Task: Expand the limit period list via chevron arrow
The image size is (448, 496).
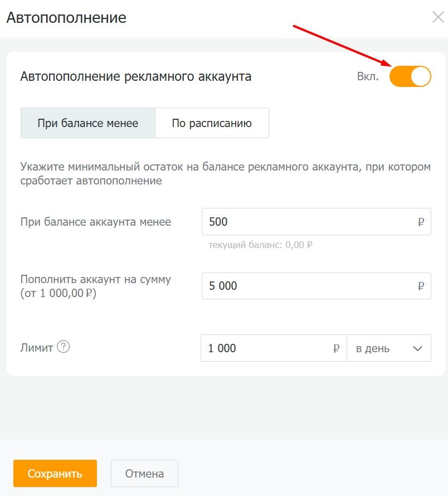Action: click(417, 349)
